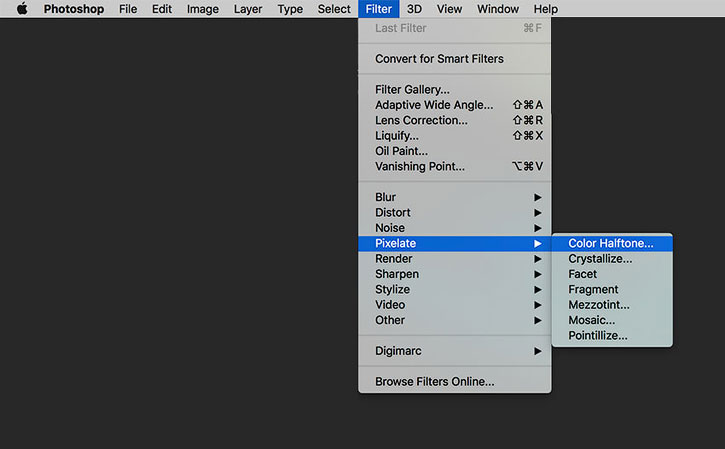Open Filter Gallery dialog
725x449 pixels.
pyautogui.click(x=455, y=89)
